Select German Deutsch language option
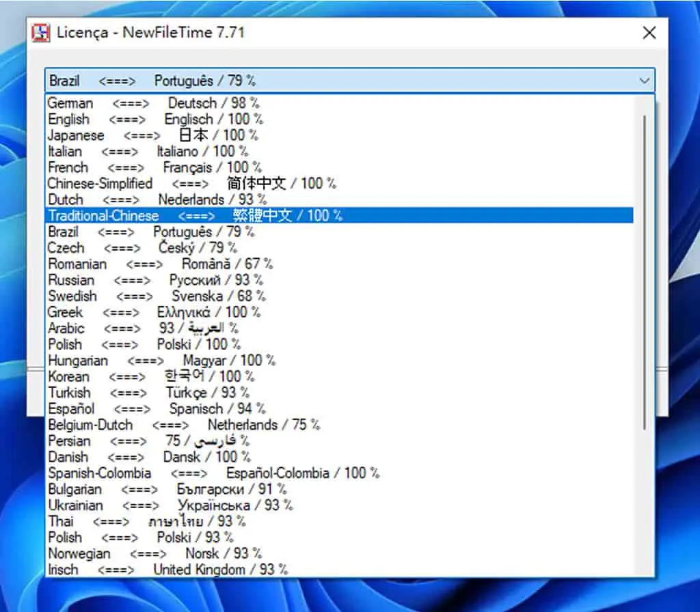The height and width of the screenshot is (612, 700). 340,103
